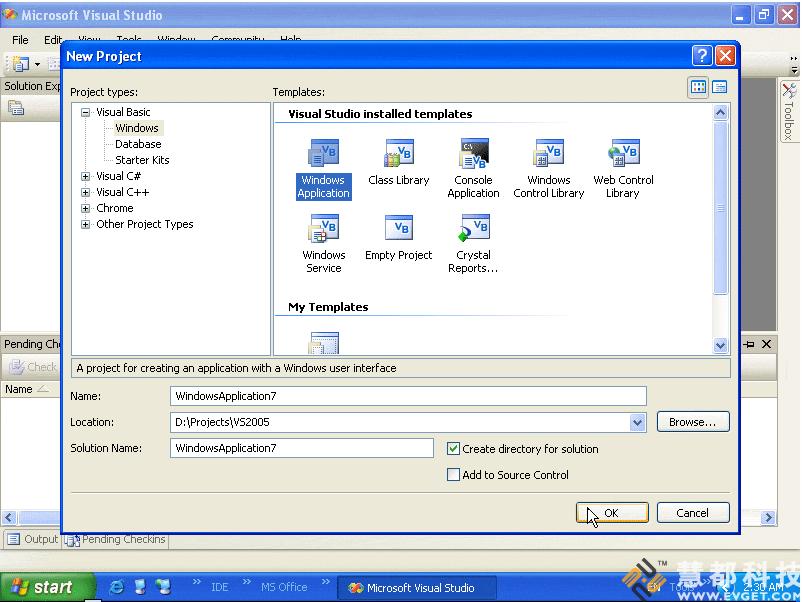This screenshot has width=802, height=602.
Task: Enable Add to Source Control checkbox
Action: coord(453,475)
